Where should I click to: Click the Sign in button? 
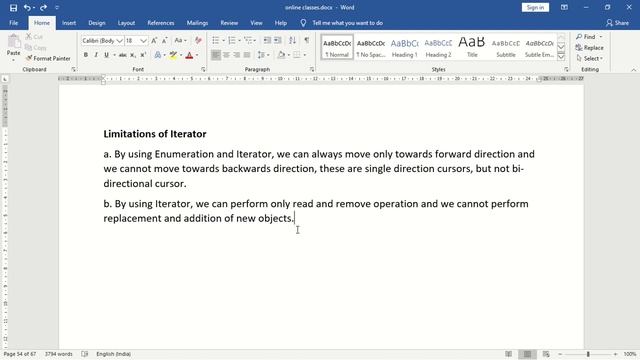tap(535, 7)
